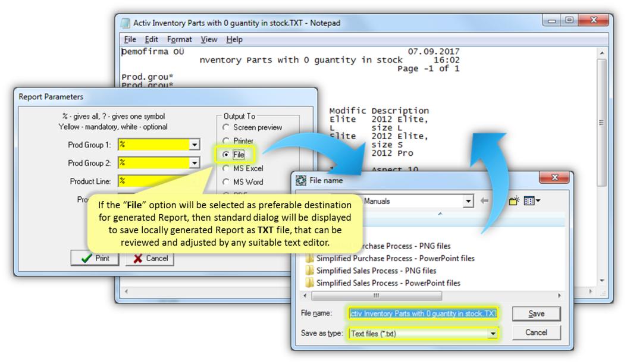The height and width of the screenshot is (364, 627).
Task: Click the File name dialog title icon
Action: click(300, 180)
